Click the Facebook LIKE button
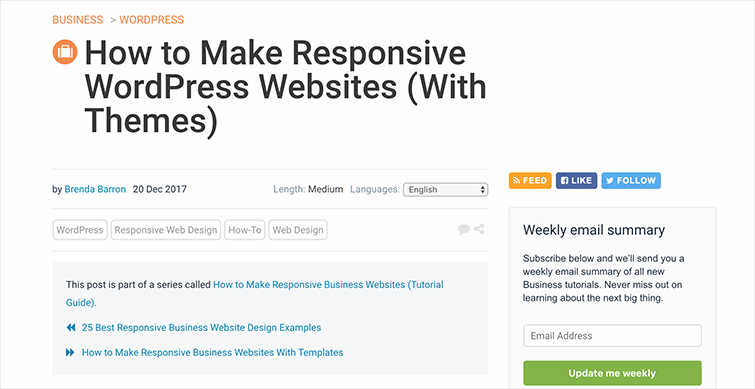 [x=576, y=181]
